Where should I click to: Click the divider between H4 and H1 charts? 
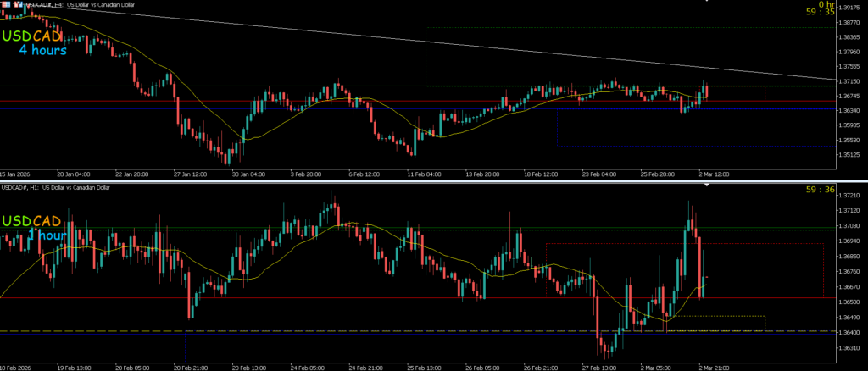coord(424,180)
